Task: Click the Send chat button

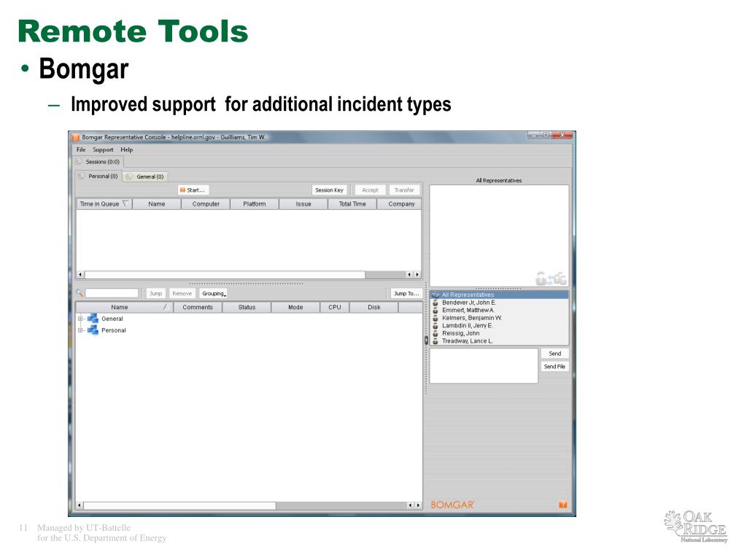Action: point(555,354)
